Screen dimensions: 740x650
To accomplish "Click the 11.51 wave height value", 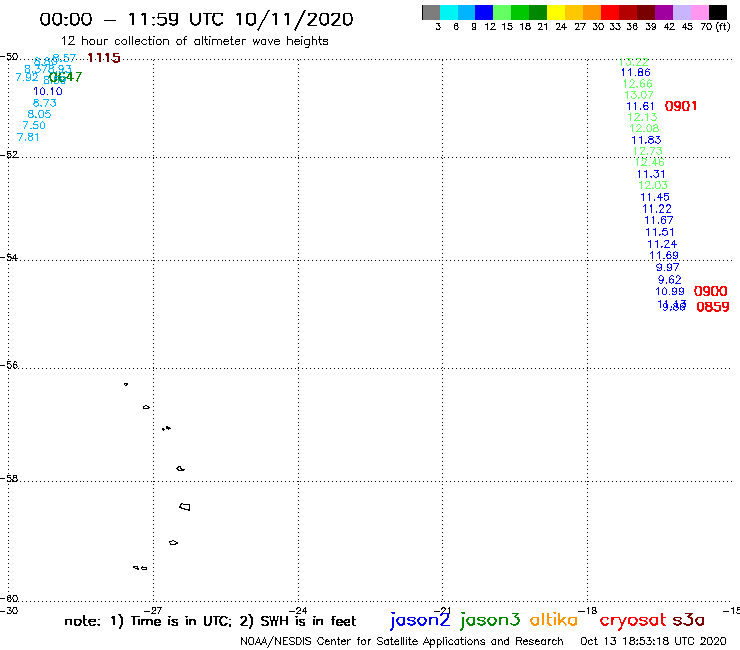I will [660, 232].
